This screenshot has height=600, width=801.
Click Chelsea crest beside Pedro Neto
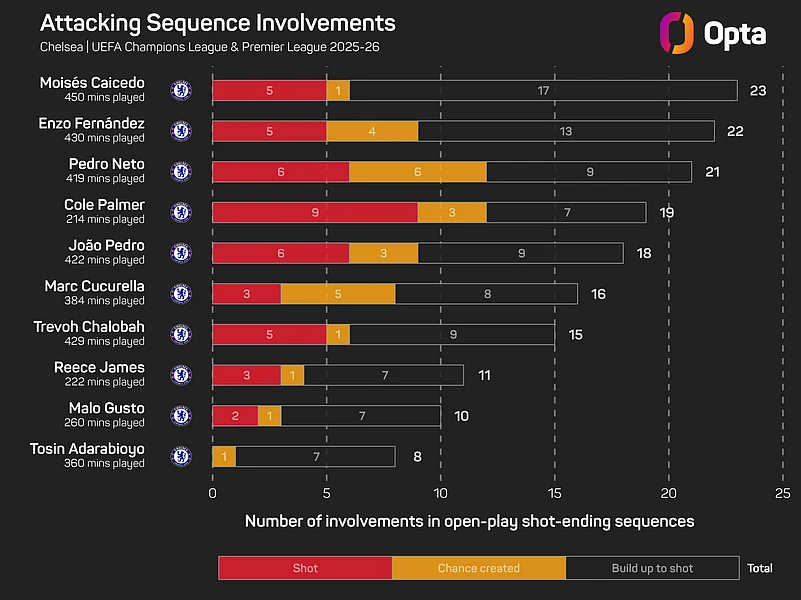point(181,171)
